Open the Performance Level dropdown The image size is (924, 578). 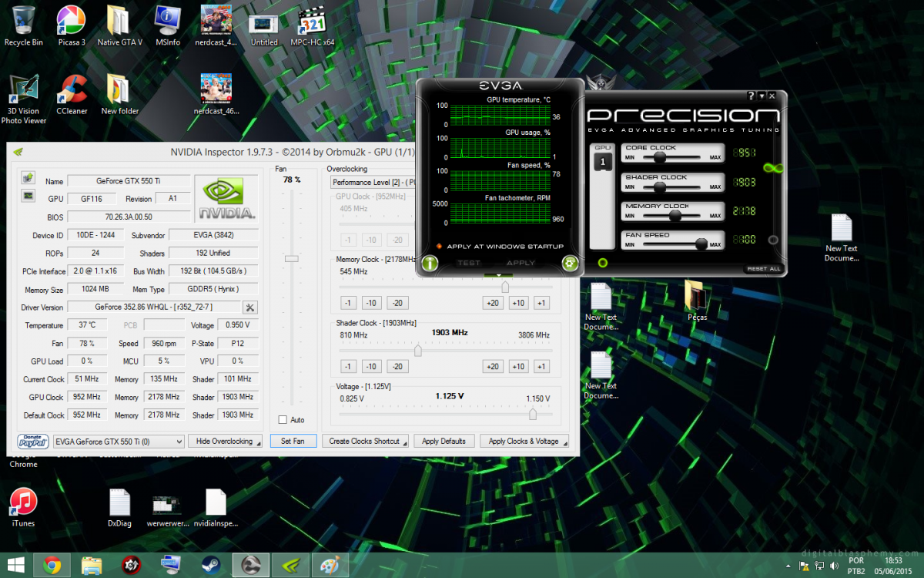[x=373, y=183]
